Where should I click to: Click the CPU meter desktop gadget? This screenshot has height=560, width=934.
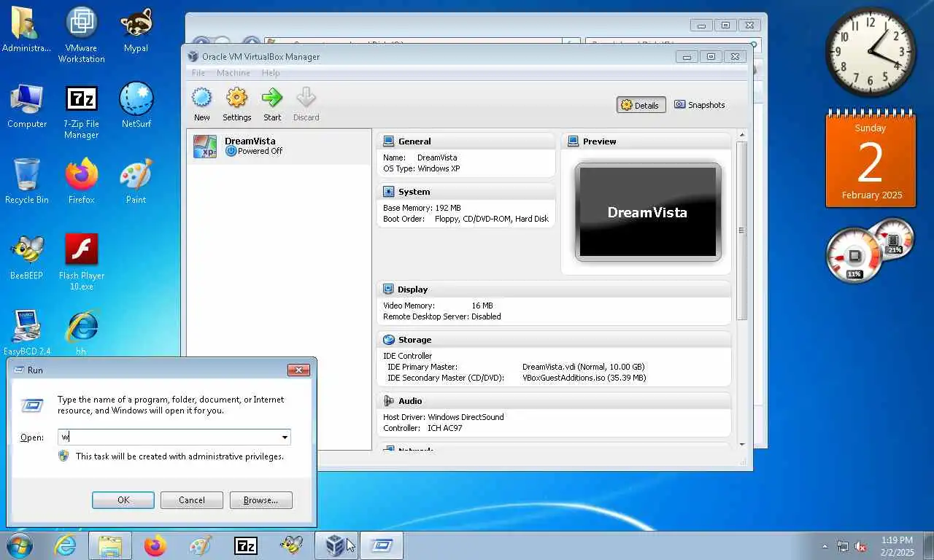point(855,255)
